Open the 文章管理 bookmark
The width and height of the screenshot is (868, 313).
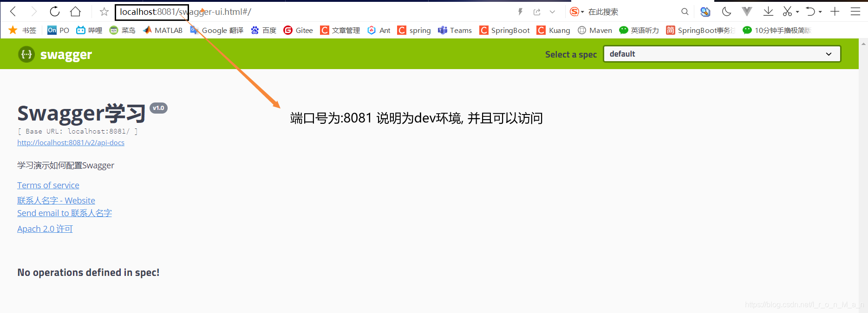coord(340,30)
